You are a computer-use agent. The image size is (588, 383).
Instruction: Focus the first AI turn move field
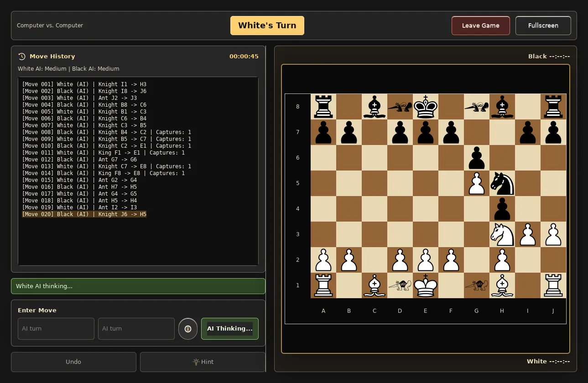(56, 329)
